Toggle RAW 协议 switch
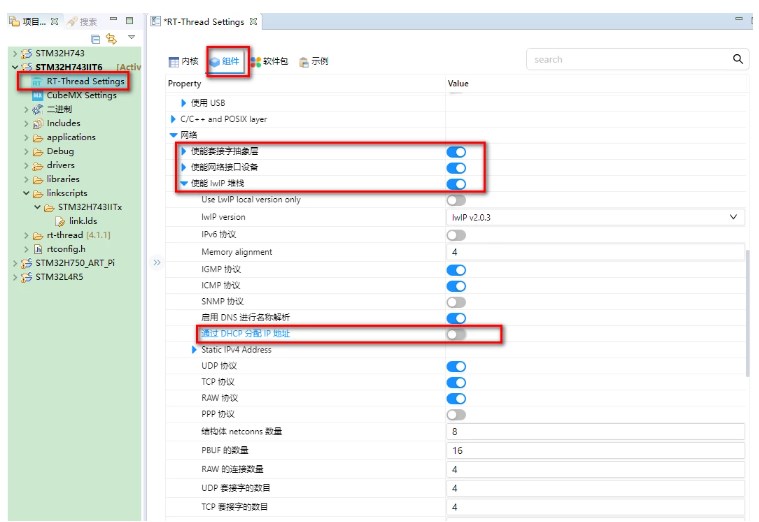Viewport: 759px width, 522px height. (x=456, y=399)
